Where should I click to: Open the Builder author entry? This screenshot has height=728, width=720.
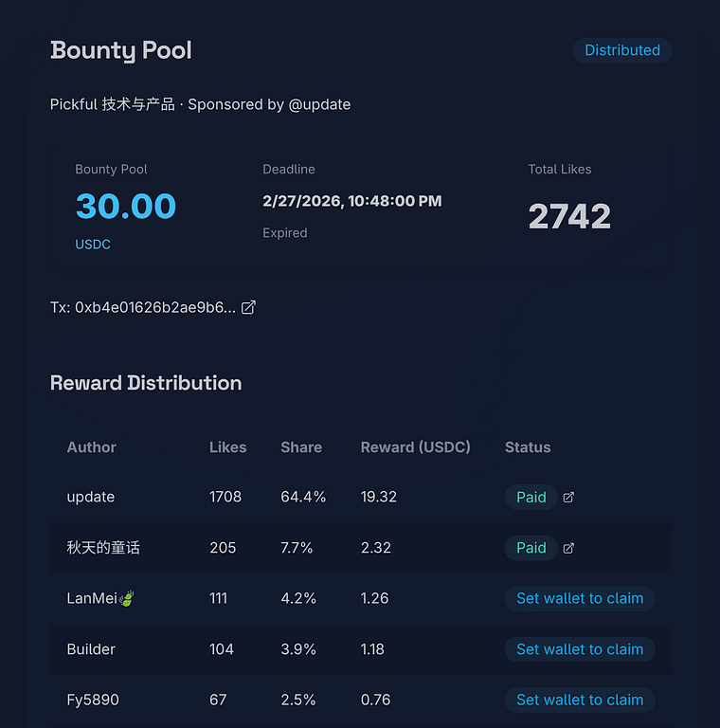(x=91, y=649)
